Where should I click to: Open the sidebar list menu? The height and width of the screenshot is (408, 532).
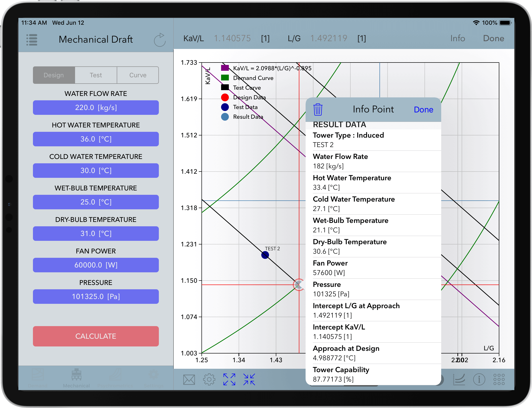coord(31,39)
